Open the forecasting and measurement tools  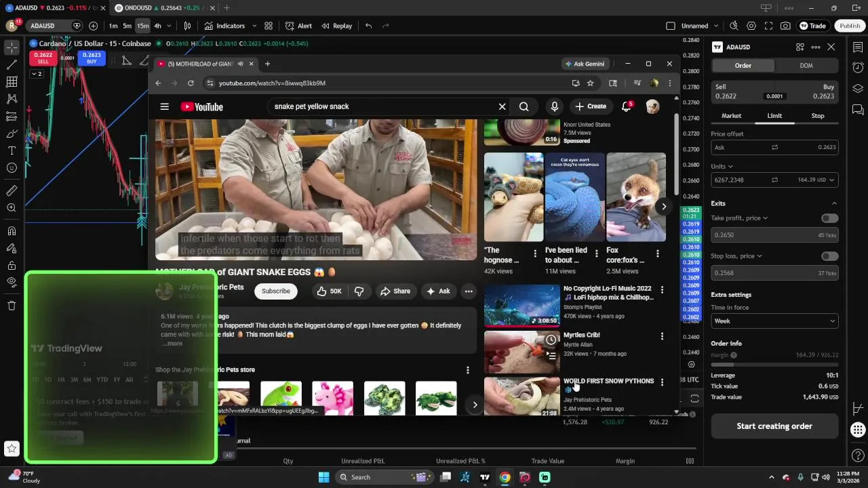coord(12,116)
